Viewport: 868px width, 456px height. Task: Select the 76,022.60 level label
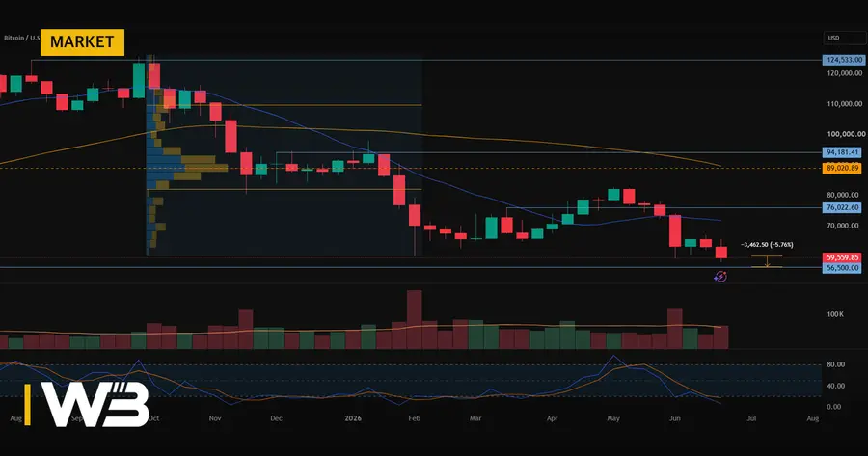pos(842,207)
